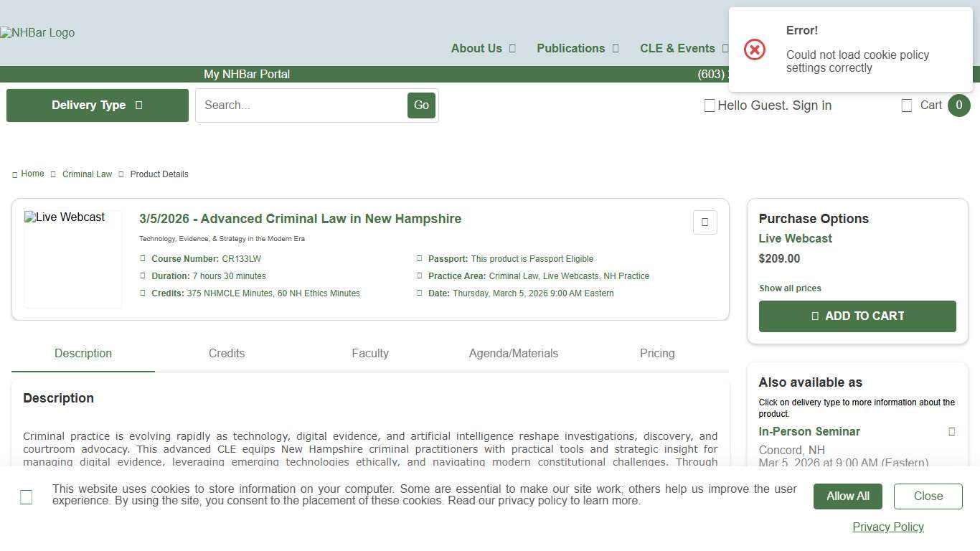The image size is (980, 551).
Task: Click the cart icon inside ADD TO CART
Action: (815, 316)
